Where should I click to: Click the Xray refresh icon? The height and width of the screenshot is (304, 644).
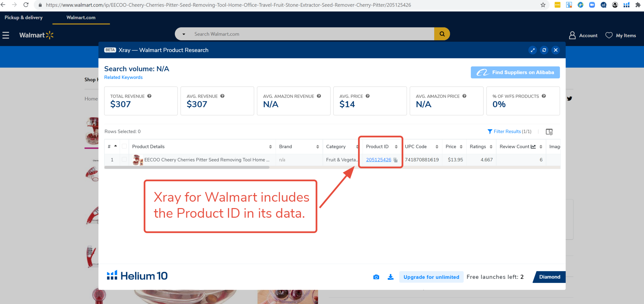544,50
